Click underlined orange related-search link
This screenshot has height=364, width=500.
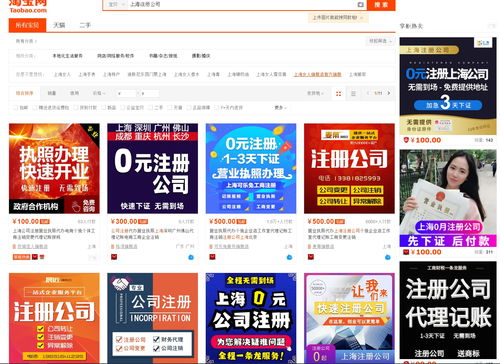tap(317, 75)
